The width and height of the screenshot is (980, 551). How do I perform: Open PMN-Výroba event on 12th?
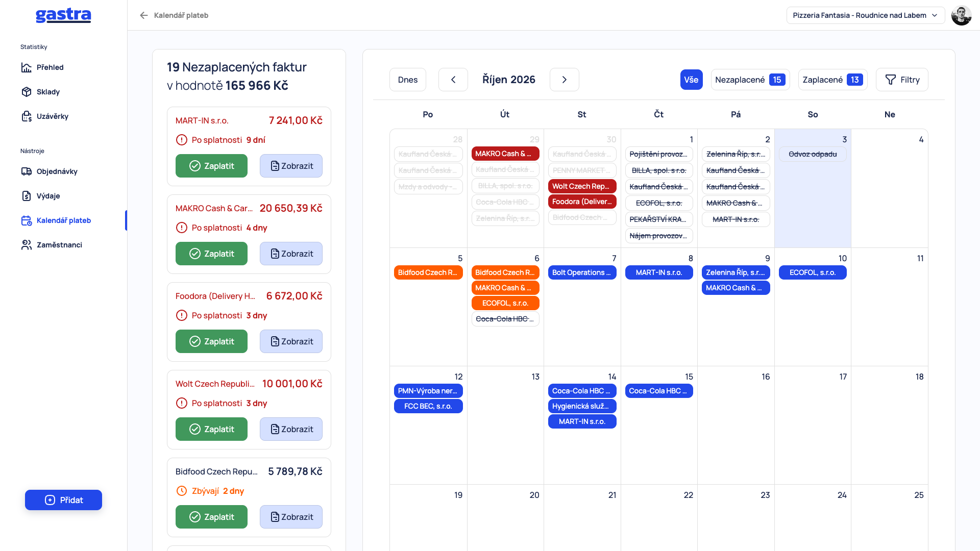tap(428, 391)
